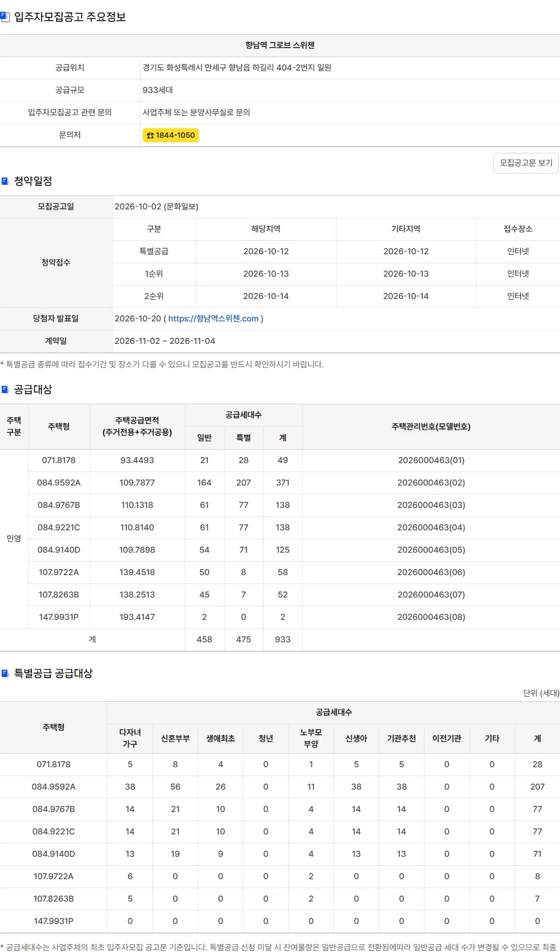Open the https://향남역스위첸.com link
560x952 pixels.
(x=213, y=319)
